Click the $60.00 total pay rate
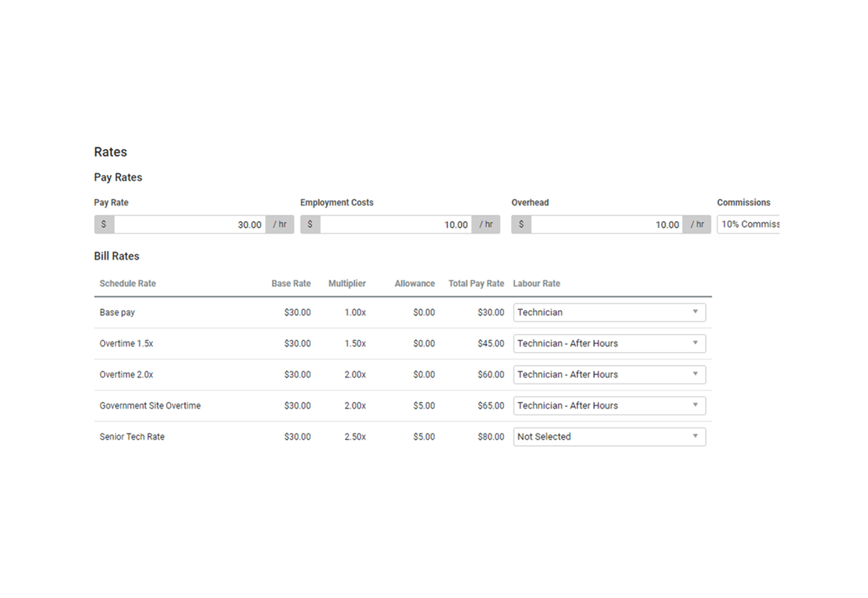This screenshot has width=868, height=598. tap(490, 375)
